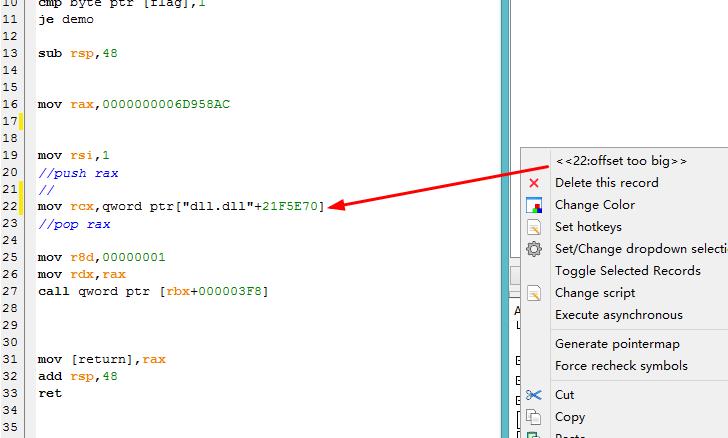The image size is (728, 438).
Task: Click line 22 'mov rcx,qword ptr' code
Action: point(181,206)
